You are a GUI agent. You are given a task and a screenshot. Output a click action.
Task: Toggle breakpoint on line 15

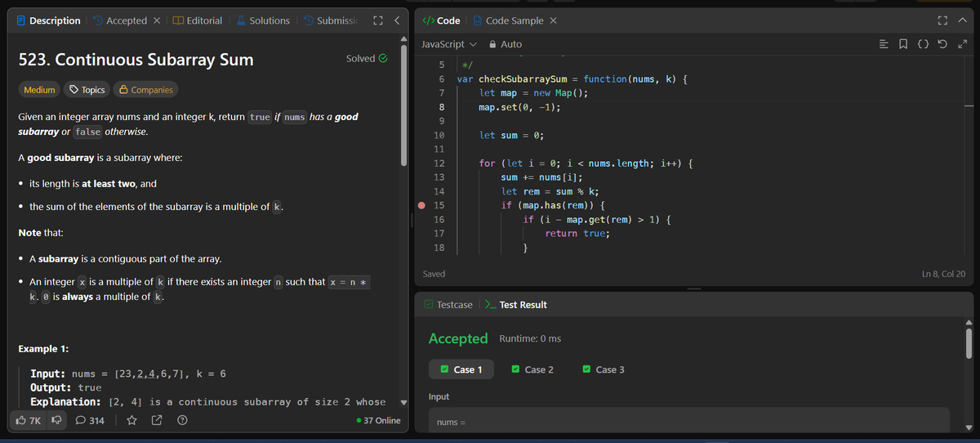click(421, 205)
